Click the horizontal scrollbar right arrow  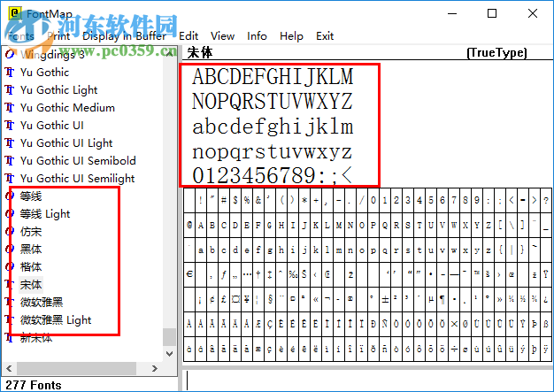click(154, 368)
